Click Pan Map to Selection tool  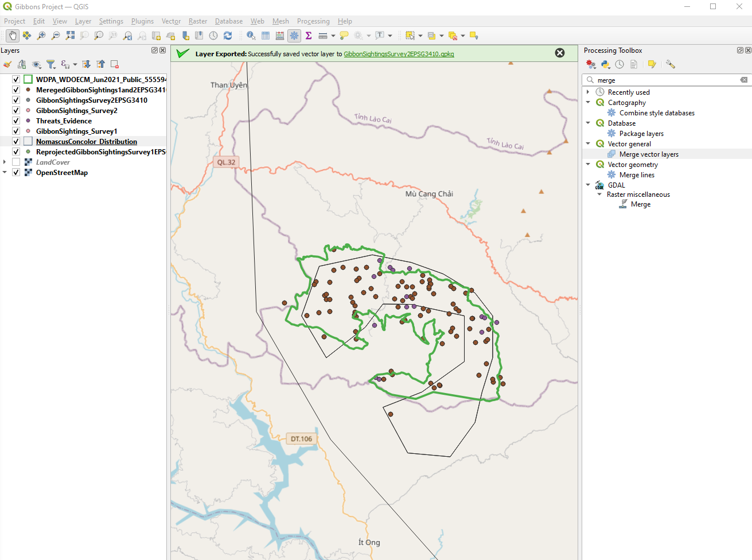click(x=27, y=36)
